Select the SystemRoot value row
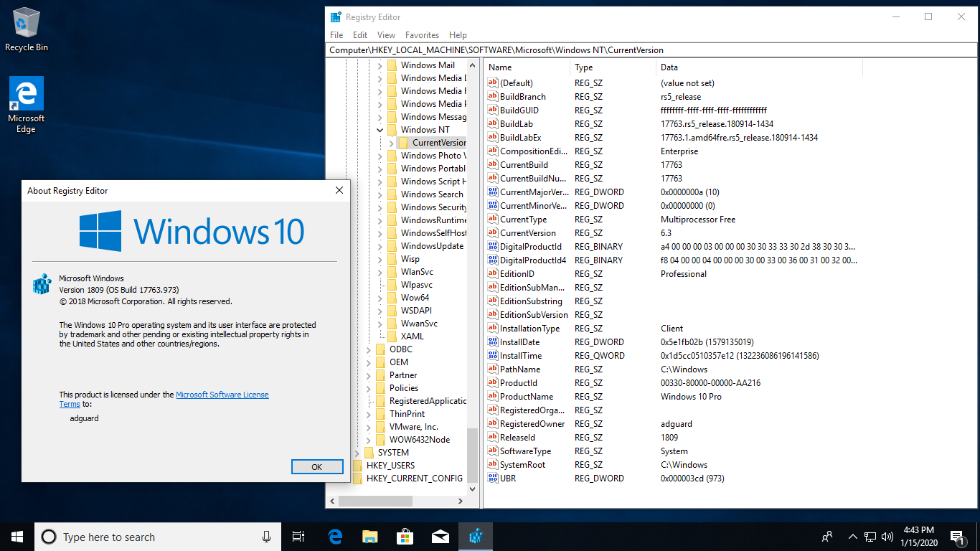 point(673,464)
